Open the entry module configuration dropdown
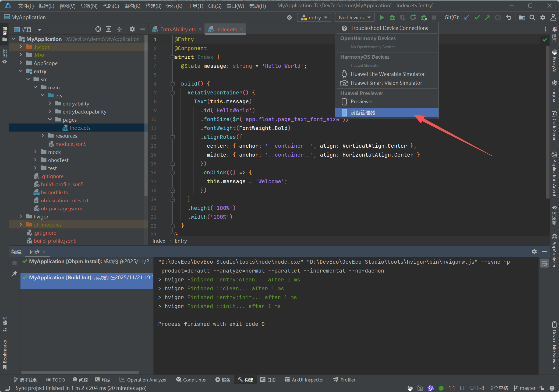Viewport: 559px width, 392px height. tap(314, 17)
